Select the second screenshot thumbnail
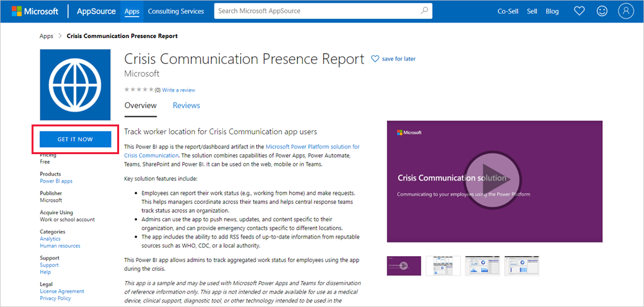644x307 pixels. coord(443,266)
